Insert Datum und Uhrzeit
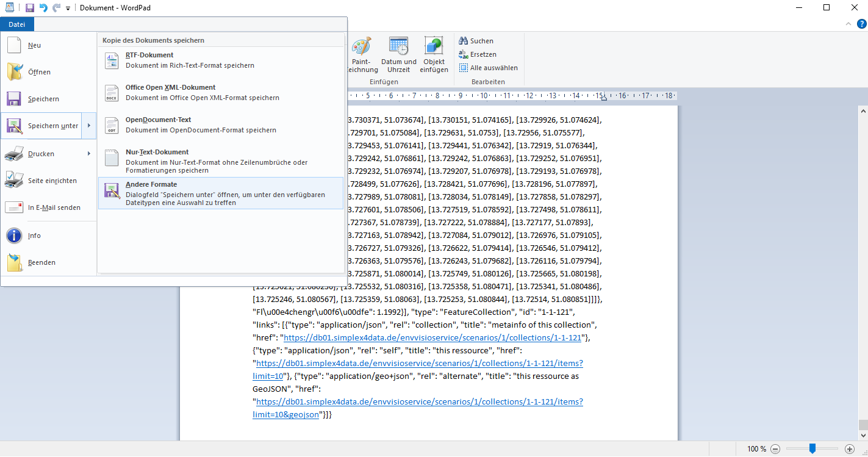Screen dimensions: 868x457 click(398, 55)
